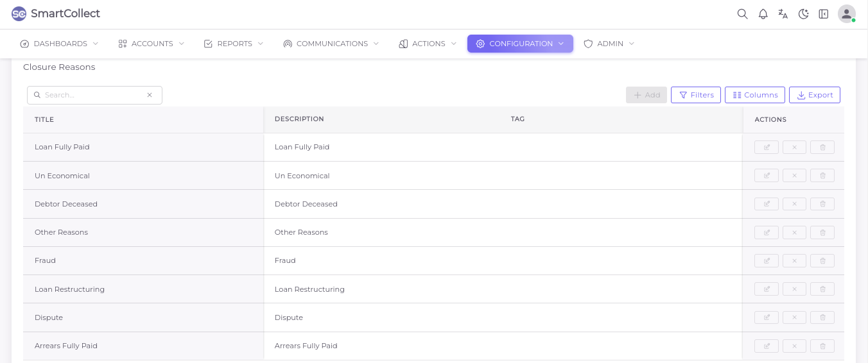Delete the Dispute closure reason
This screenshot has width=868, height=363.
pyautogui.click(x=822, y=317)
